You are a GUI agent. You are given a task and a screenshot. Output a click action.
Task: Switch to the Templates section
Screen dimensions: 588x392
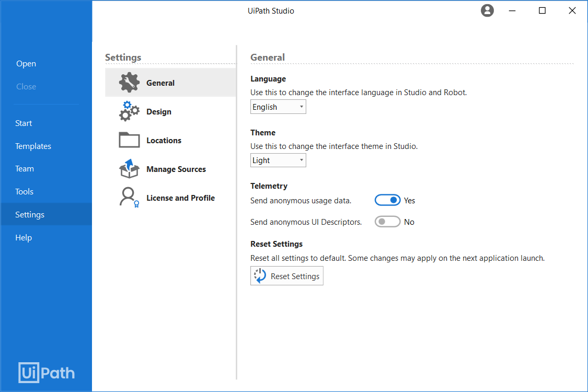click(x=33, y=146)
